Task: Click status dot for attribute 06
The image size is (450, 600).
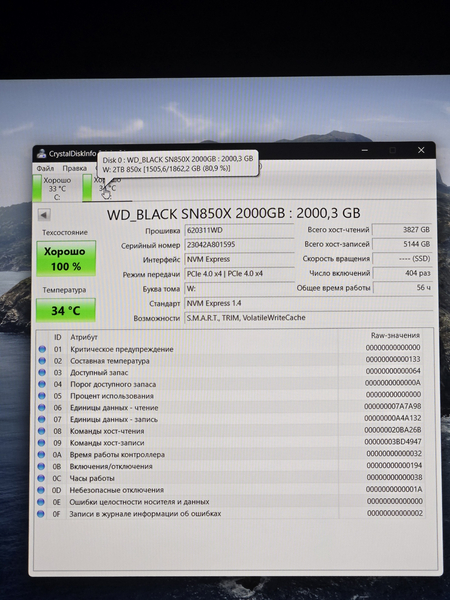Action: (x=42, y=408)
